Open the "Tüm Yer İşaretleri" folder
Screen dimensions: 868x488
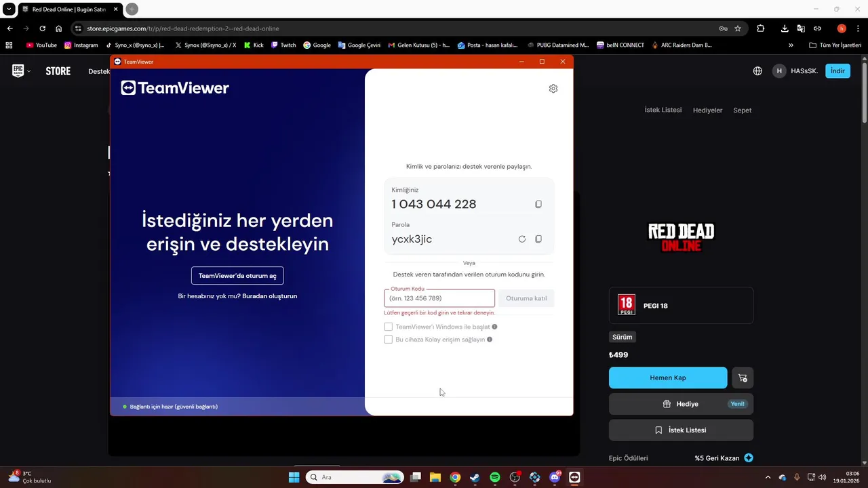point(835,45)
